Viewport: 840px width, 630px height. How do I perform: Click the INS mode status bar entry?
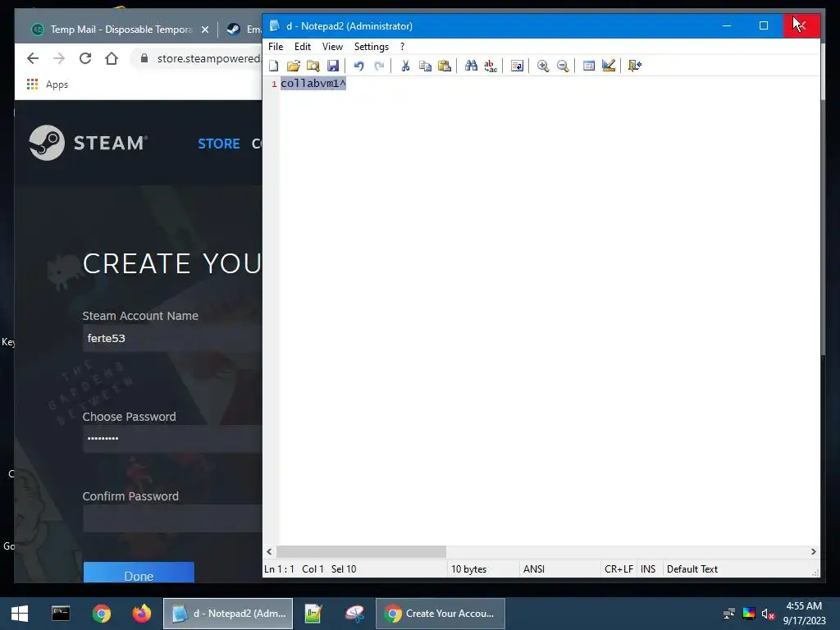(x=648, y=569)
